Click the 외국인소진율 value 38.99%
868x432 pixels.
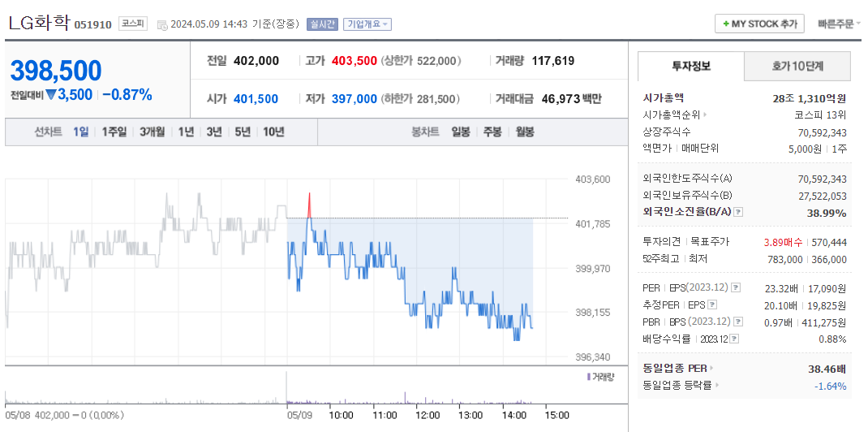[827, 213]
